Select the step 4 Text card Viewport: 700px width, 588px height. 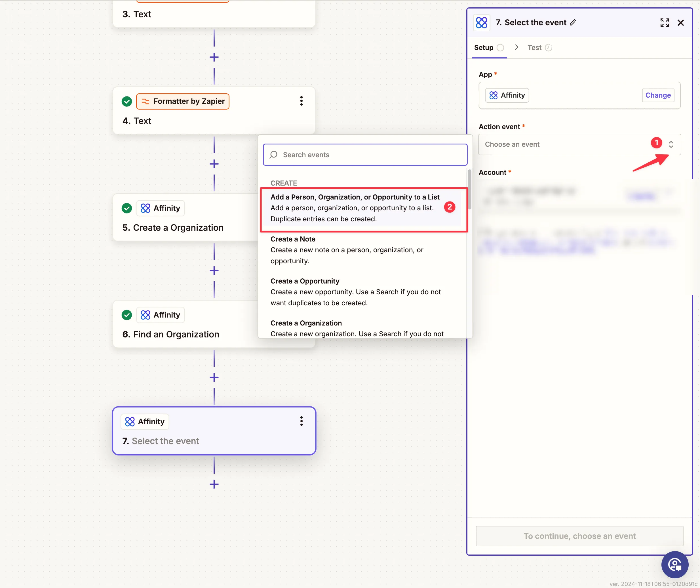click(x=214, y=111)
